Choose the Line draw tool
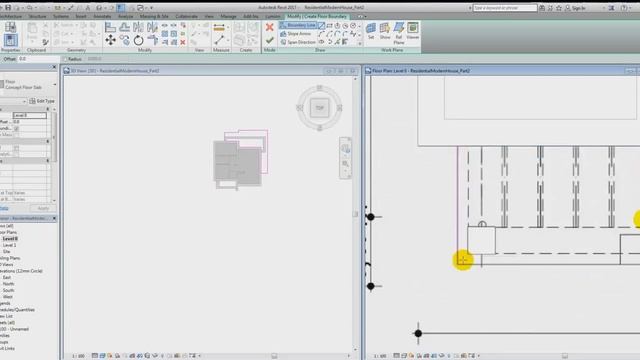The height and width of the screenshot is (360, 640). [x=322, y=26]
